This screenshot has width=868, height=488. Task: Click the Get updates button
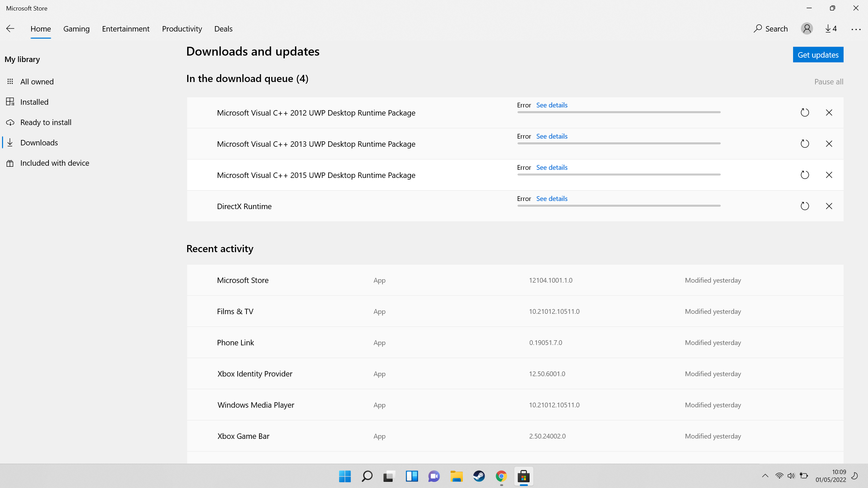818,55
